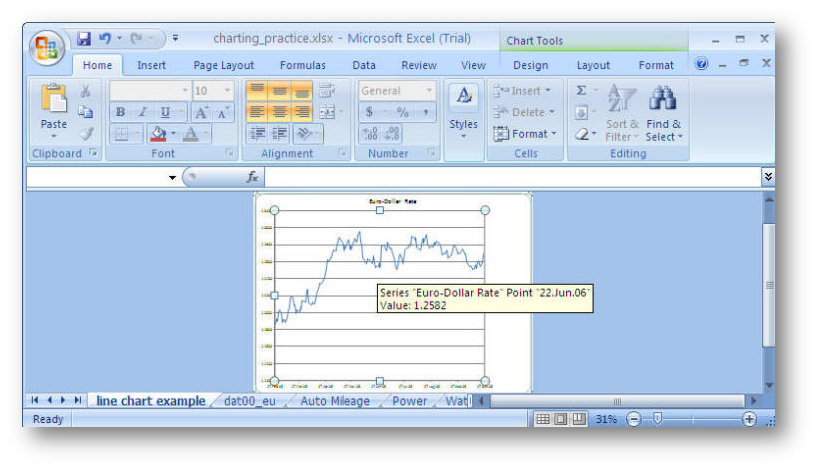The width and height of the screenshot is (817, 469).
Task: Save the workbook from Quick Access Toolbar
Action: [84, 39]
